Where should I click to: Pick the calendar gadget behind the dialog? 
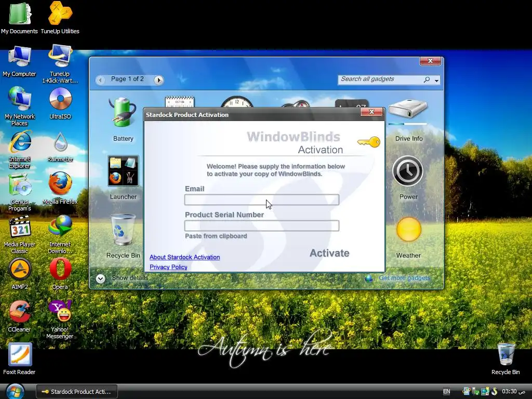[x=179, y=102]
